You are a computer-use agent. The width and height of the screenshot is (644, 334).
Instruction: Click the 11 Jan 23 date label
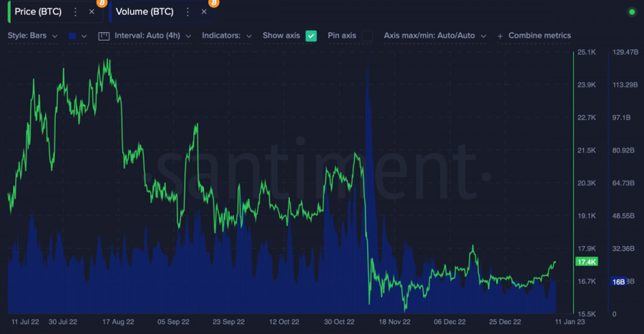pyautogui.click(x=570, y=322)
